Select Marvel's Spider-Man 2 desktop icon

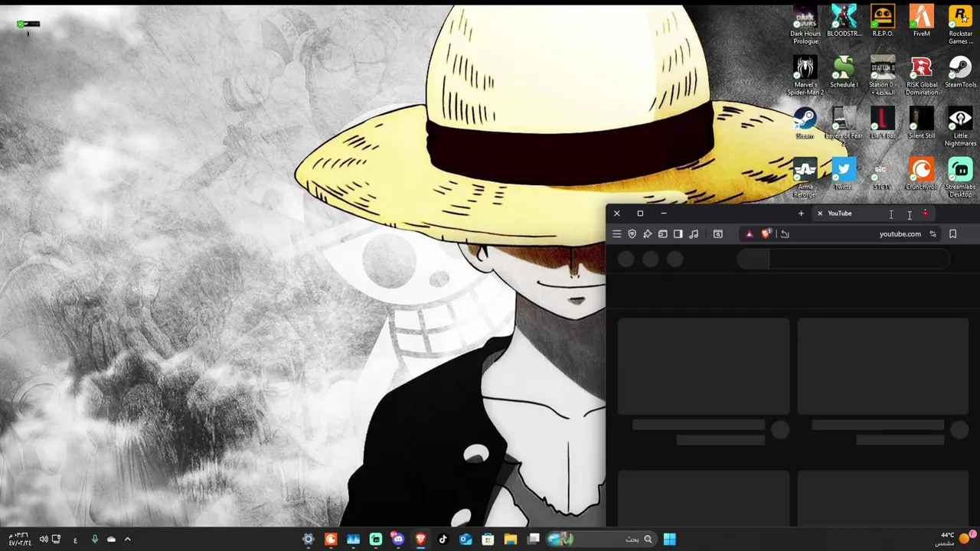click(x=805, y=76)
